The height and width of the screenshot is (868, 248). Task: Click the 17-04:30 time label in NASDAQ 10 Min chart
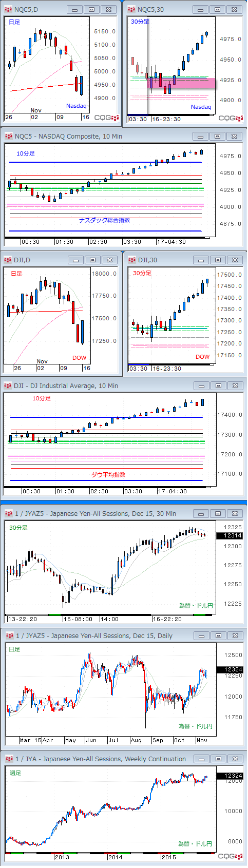point(171,242)
